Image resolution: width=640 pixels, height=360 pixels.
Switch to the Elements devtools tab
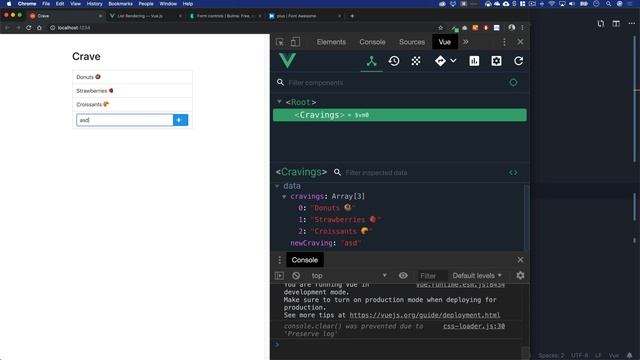[331, 42]
